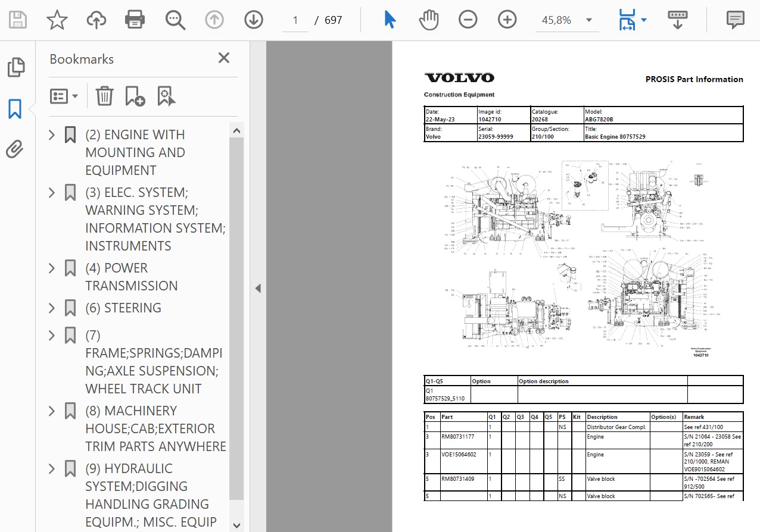Viewport: 760px width, 532px height.
Task: Expand the (4) POWER TRANSMISSION bookmark
Action: point(52,268)
